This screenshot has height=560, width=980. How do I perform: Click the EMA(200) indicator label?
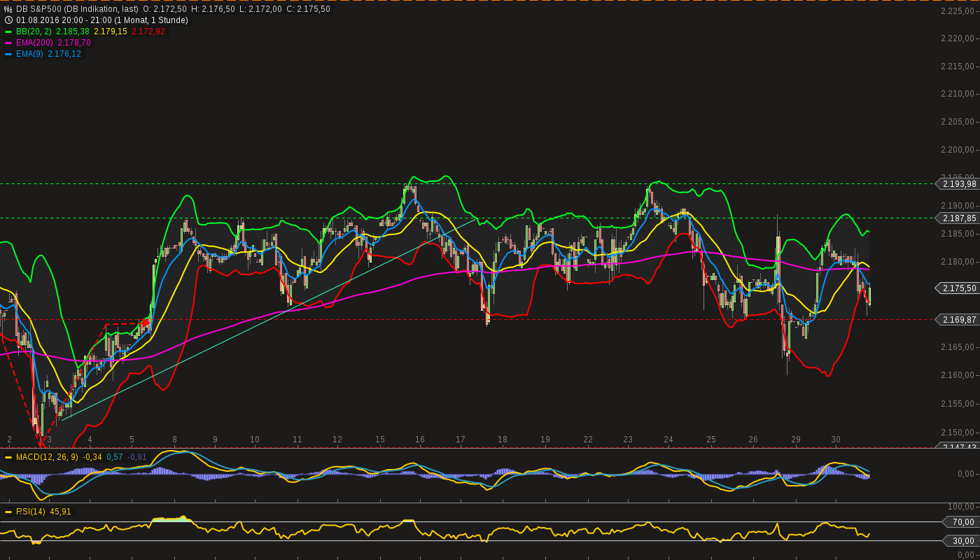coord(34,43)
